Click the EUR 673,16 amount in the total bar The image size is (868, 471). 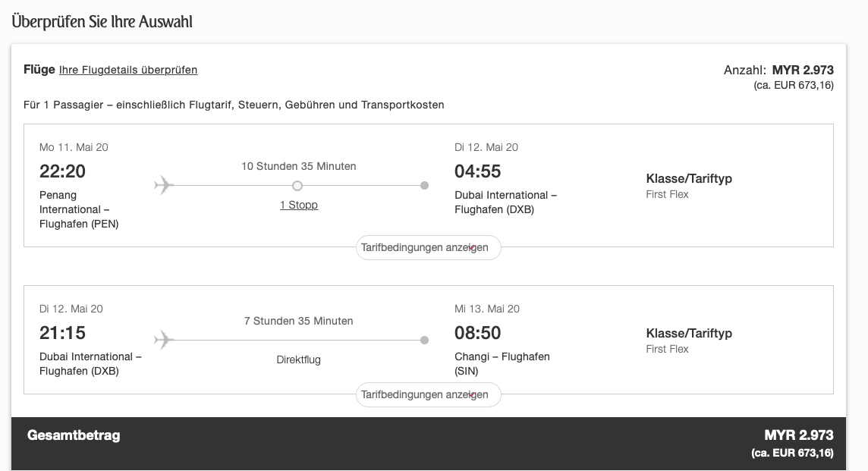click(x=792, y=453)
